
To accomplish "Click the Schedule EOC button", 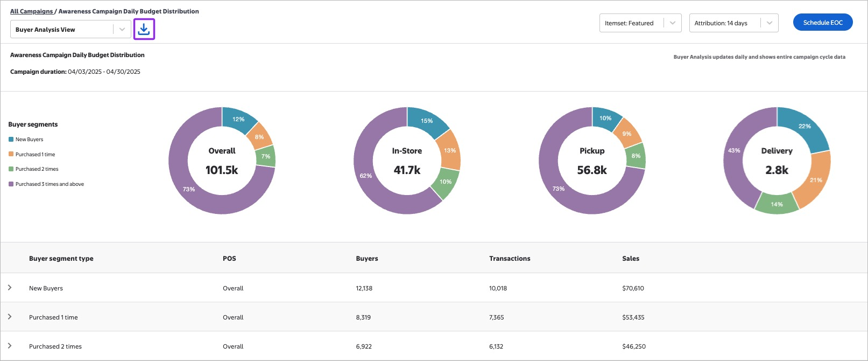I will coord(822,23).
